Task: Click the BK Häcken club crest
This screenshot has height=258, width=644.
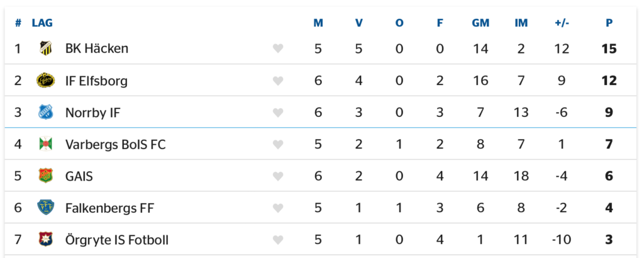Action: 46,48
